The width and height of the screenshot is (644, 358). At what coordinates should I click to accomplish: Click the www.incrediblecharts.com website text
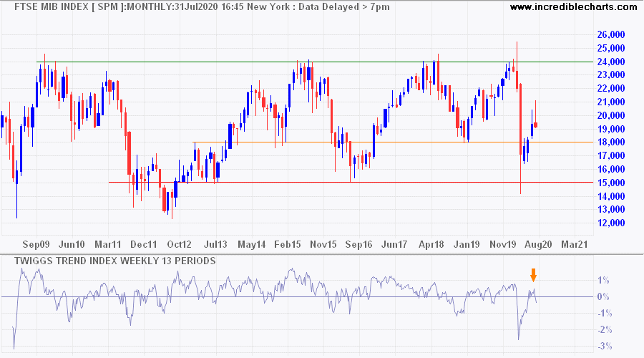[x=573, y=7]
